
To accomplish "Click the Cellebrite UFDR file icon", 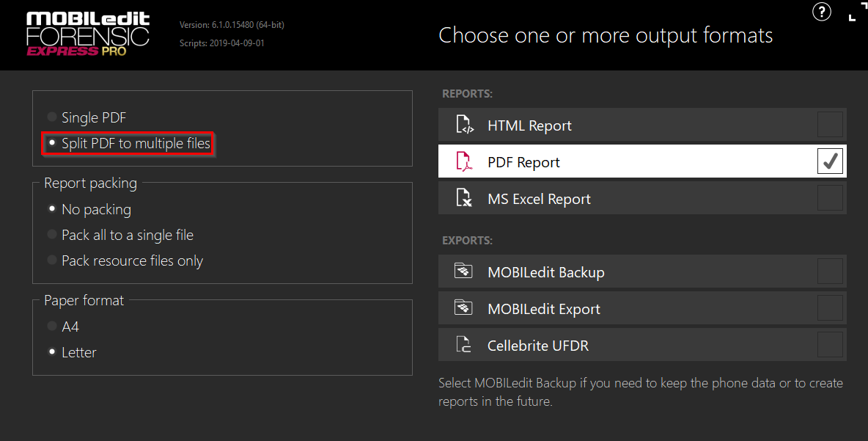I will point(463,345).
